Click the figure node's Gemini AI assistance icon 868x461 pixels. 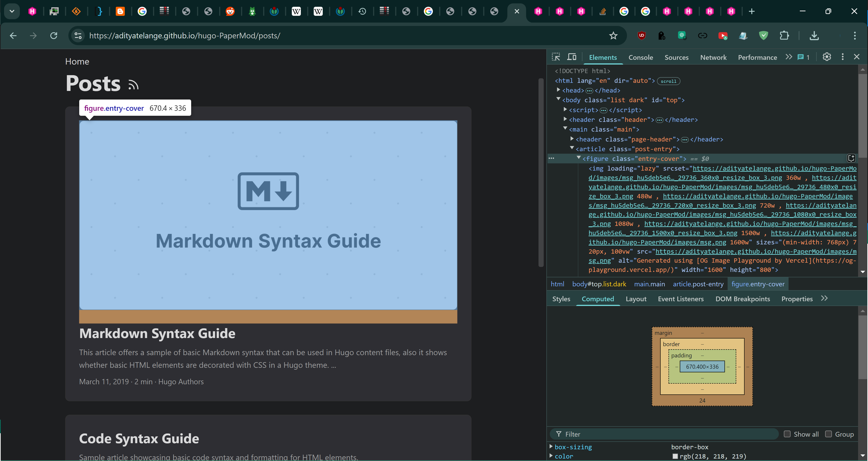point(851,158)
